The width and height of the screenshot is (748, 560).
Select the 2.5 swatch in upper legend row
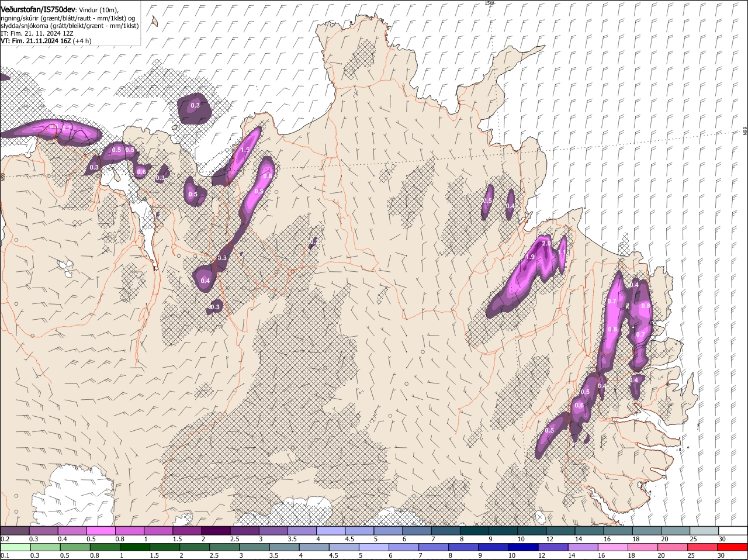click(x=244, y=531)
